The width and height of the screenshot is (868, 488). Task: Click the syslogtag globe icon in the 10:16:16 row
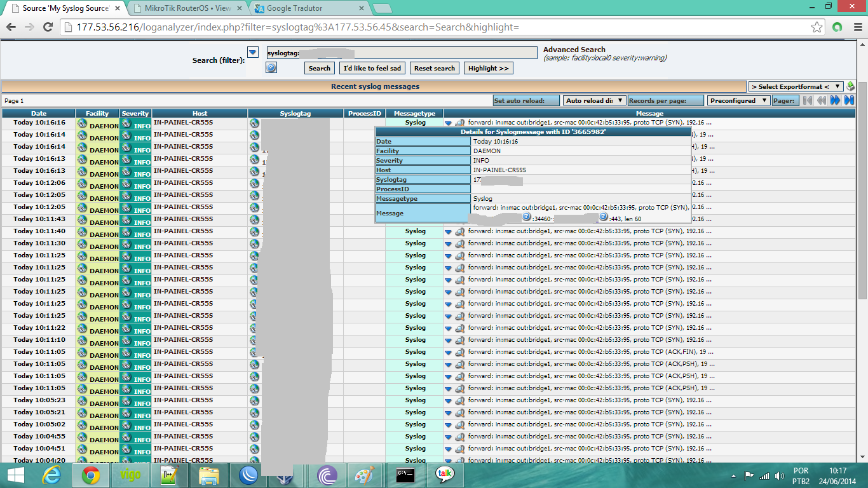pos(254,123)
